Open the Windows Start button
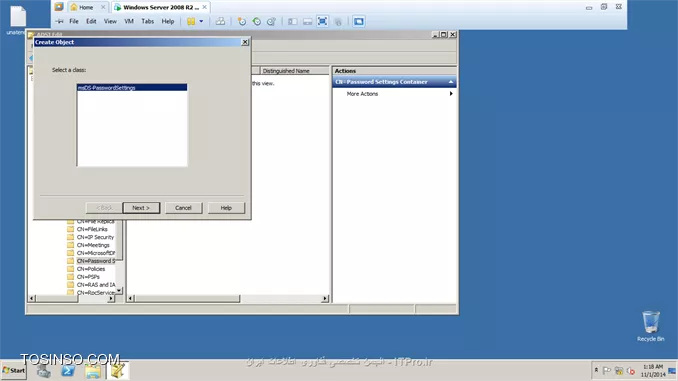 [14, 371]
